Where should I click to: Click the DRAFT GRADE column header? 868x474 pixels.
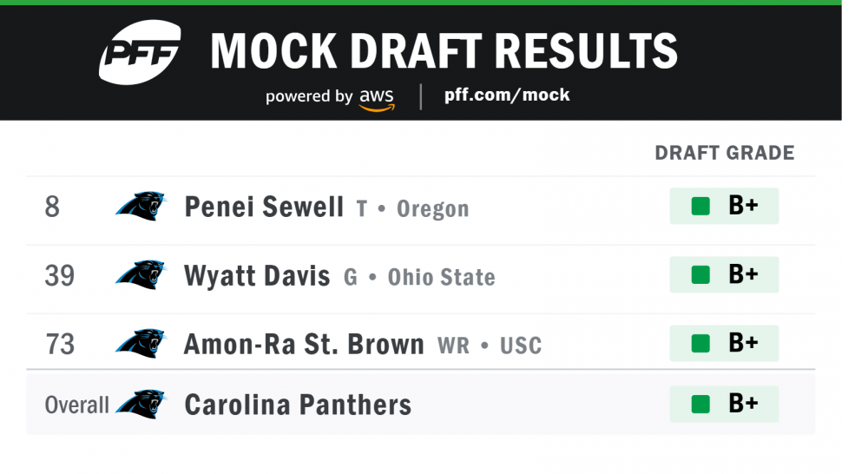[724, 154]
